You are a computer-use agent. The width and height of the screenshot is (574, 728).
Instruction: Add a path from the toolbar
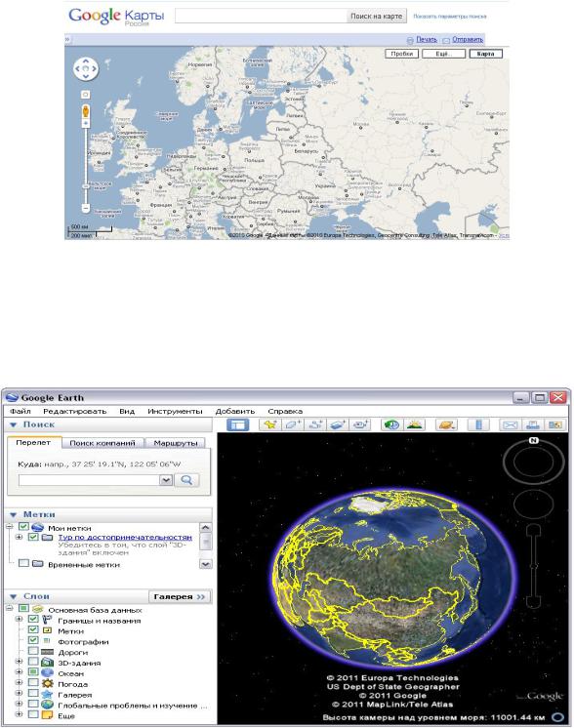[315, 425]
